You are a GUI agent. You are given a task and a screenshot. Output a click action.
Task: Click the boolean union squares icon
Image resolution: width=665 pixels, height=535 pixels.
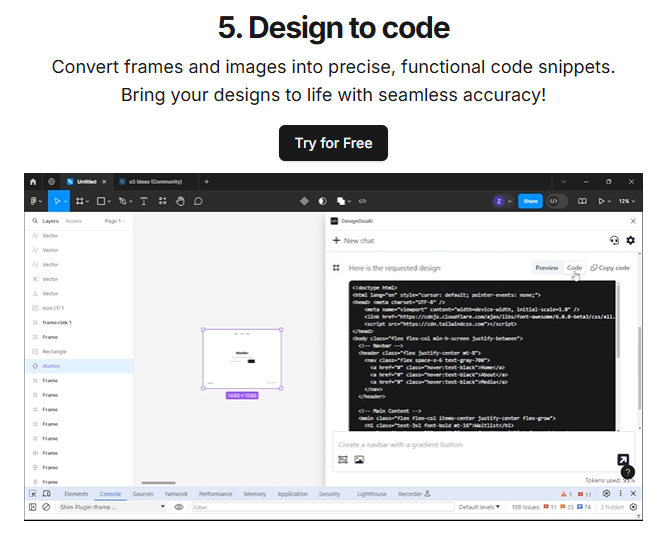[x=341, y=201]
